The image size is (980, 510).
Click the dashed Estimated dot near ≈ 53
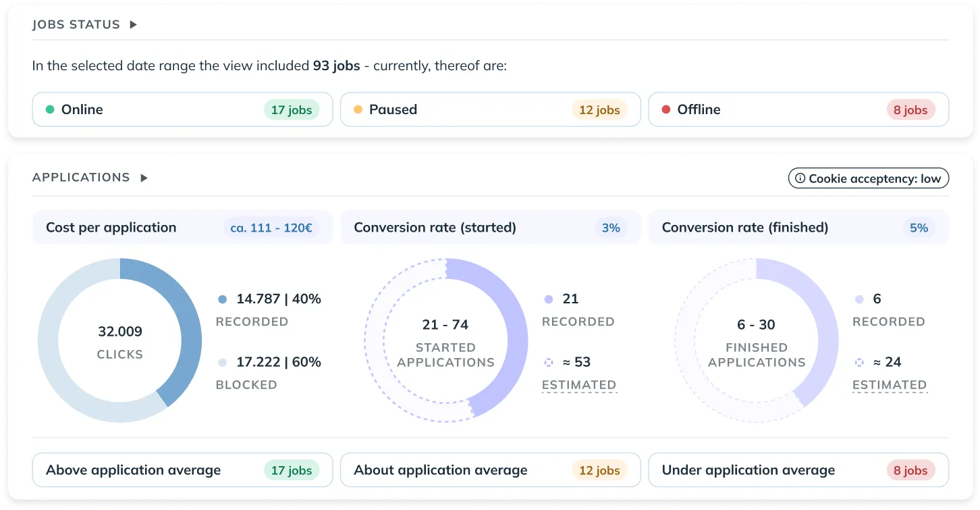coord(548,362)
